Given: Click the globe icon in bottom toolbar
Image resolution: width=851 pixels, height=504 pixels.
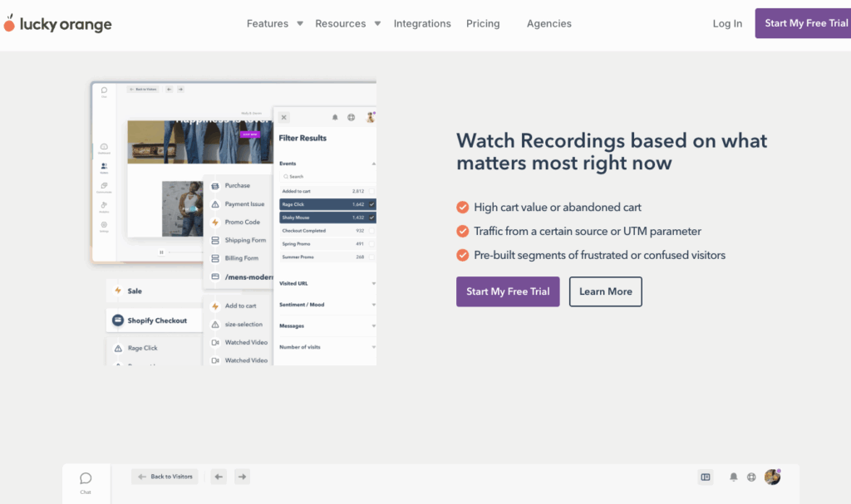Looking at the screenshot, I should (751, 477).
